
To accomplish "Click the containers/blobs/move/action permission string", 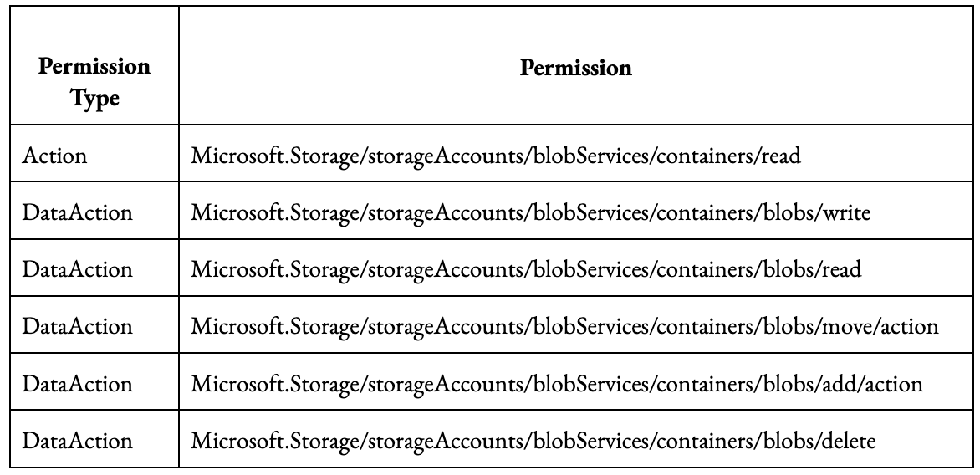I will (x=564, y=327).
